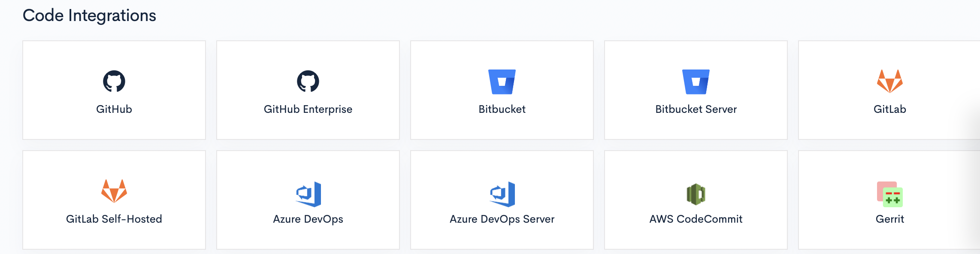This screenshot has height=254, width=980.
Task: Click the GitLab Self-Hosted fox icon
Action: (114, 191)
